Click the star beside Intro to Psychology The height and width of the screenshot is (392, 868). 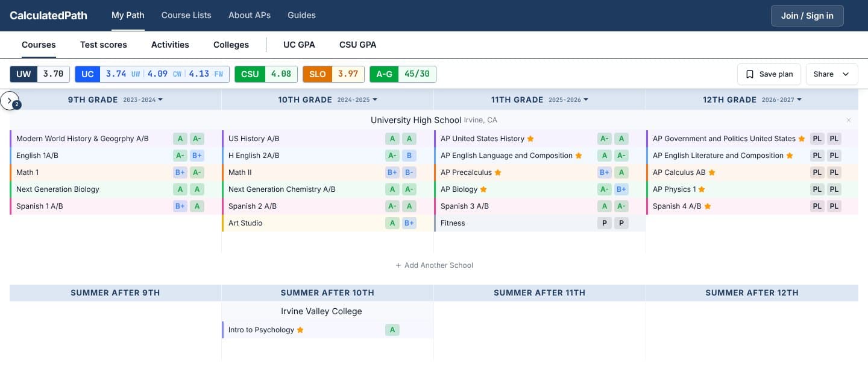pos(300,330)
